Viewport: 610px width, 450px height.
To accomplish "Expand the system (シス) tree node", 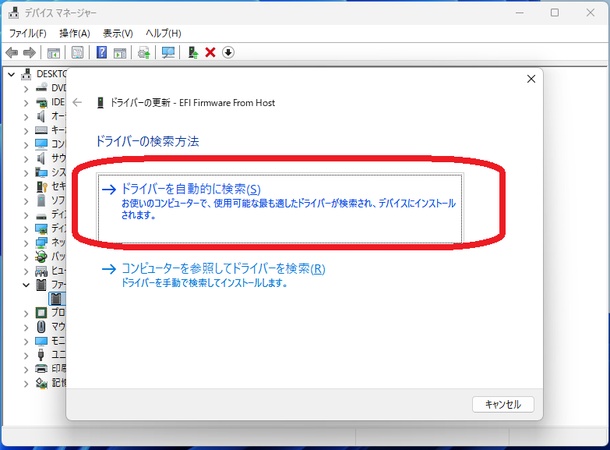I will [26, 173].
